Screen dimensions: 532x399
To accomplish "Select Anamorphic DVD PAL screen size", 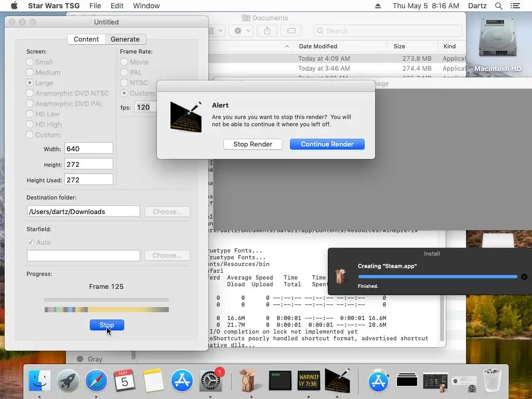I will [x=30, y=103].
